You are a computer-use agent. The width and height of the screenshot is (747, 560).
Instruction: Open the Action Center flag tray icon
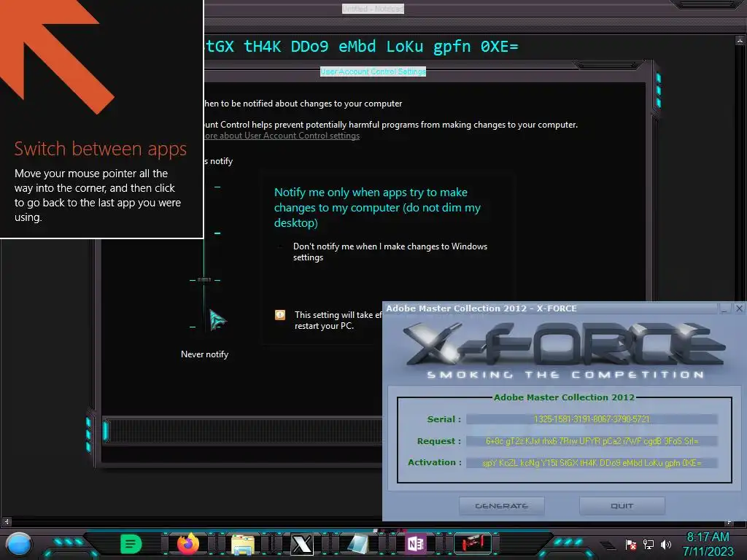coord(631,544)
